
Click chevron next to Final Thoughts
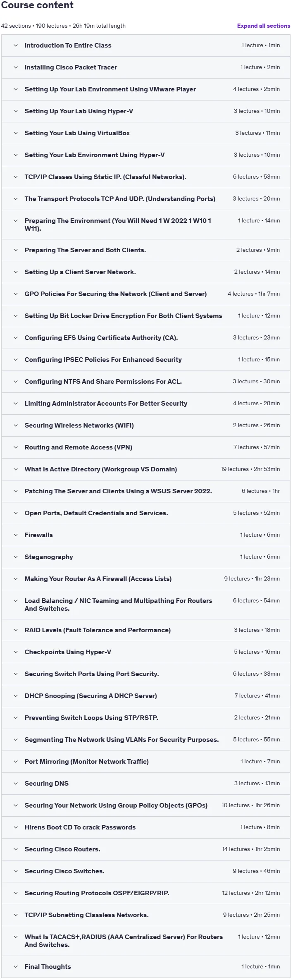[16, 967]
